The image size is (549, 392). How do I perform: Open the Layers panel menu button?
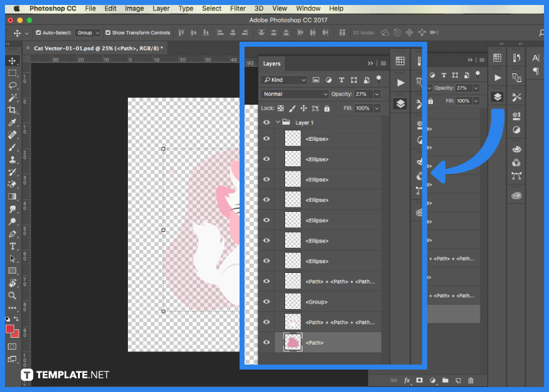pyautogui.click(x=382, y=63)
